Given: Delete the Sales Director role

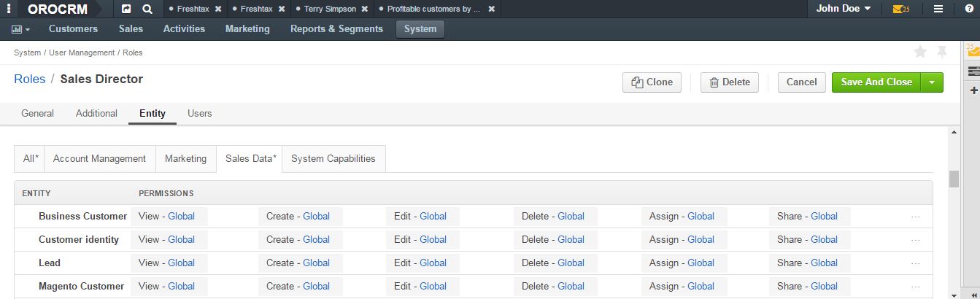Looking at the screenshot, I should click(730, 82).
